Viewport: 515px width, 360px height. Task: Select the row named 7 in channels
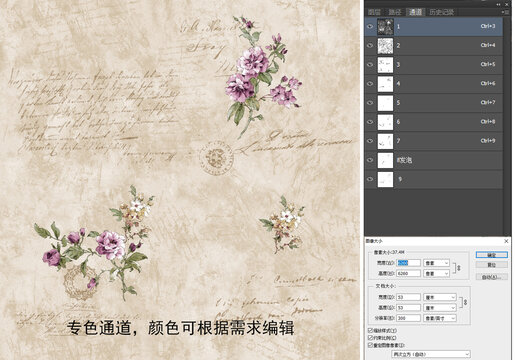click(x=434, y=141)
